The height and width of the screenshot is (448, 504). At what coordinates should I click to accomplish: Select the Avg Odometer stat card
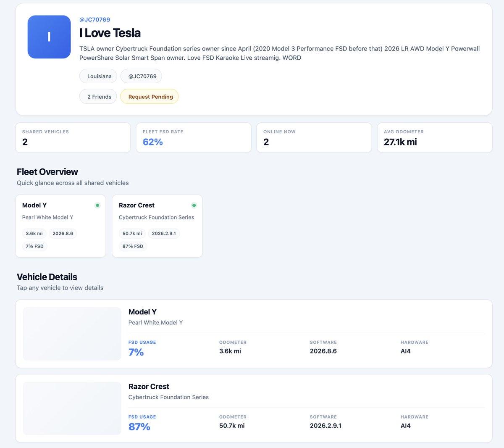434,137
